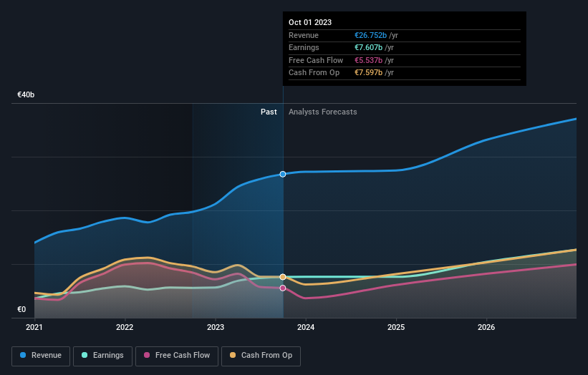Click the Cash From Op label in tooltip
The height and width of the screenshot is (375, 588).
pos(314,73)
